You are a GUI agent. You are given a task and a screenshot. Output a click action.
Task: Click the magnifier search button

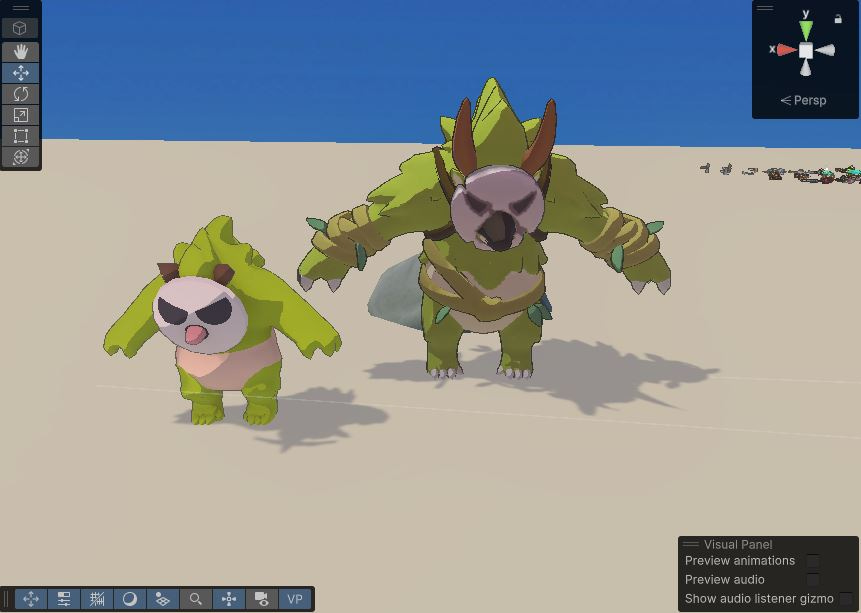pos(195,599)
